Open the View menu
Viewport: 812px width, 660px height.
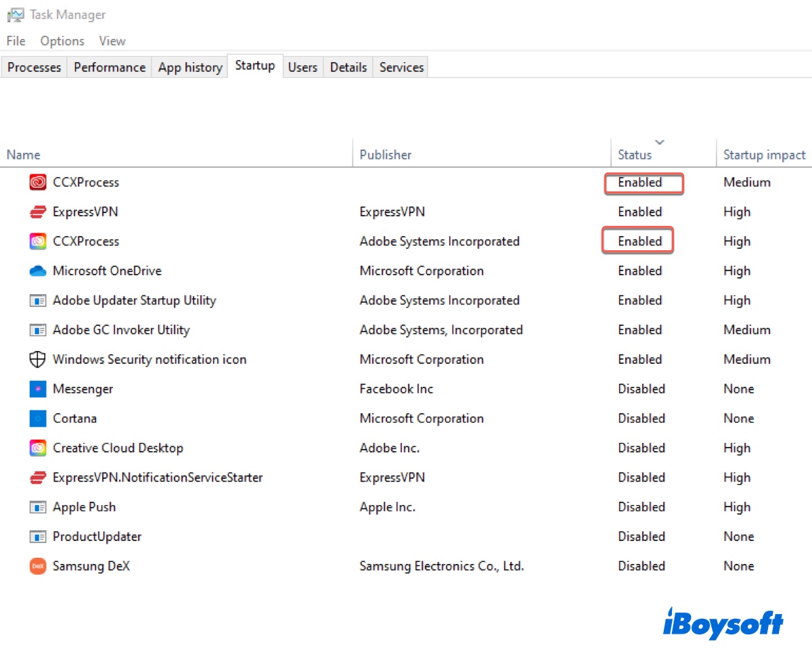[112, 41]
